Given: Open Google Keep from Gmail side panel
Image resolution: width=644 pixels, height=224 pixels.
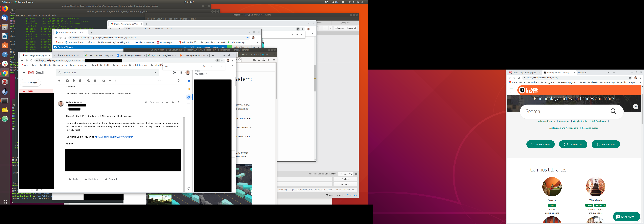Looking at the screenshot, I should coord(189,89).
